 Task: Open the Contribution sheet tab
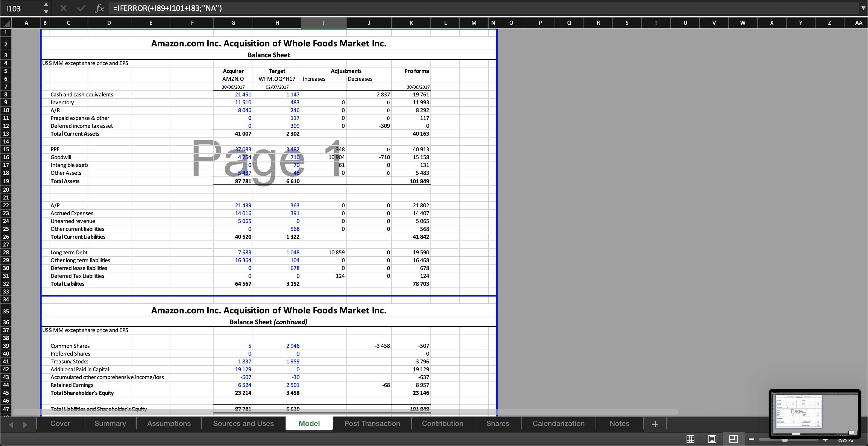(x=442, y=423)
